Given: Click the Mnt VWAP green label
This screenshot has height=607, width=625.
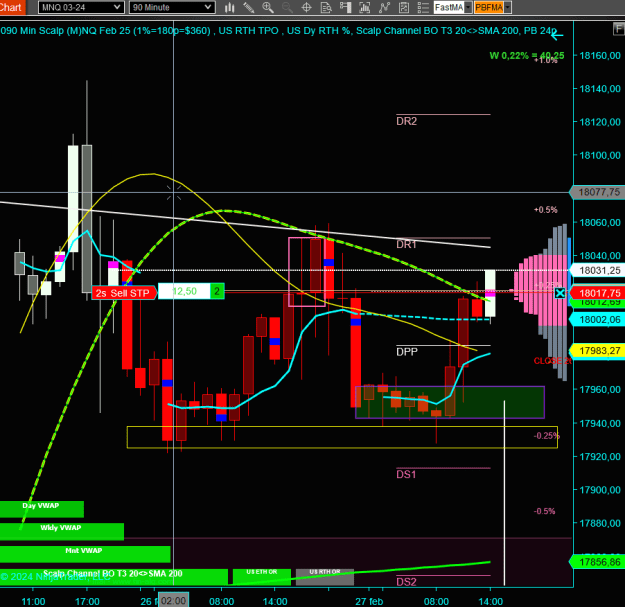Looking at the screenshot, I should (x=85, y=554).
